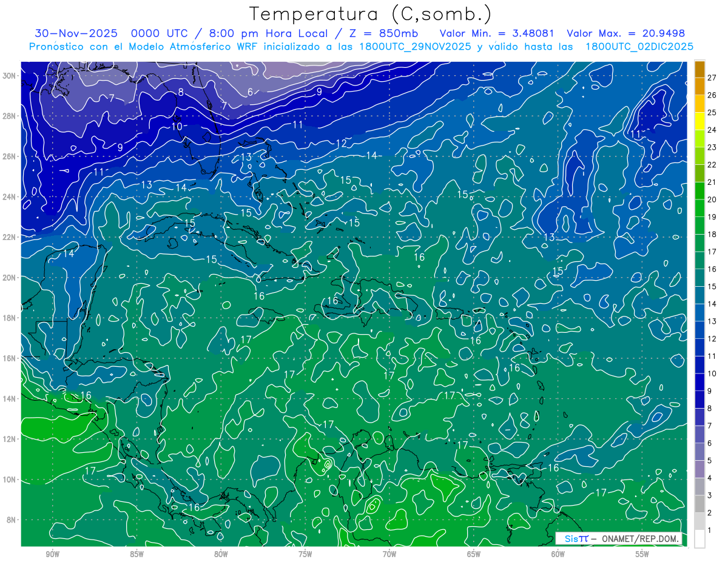Click the '20N' latitude axis label
This screenshot has height=562, width=728.
click(9, 278)
